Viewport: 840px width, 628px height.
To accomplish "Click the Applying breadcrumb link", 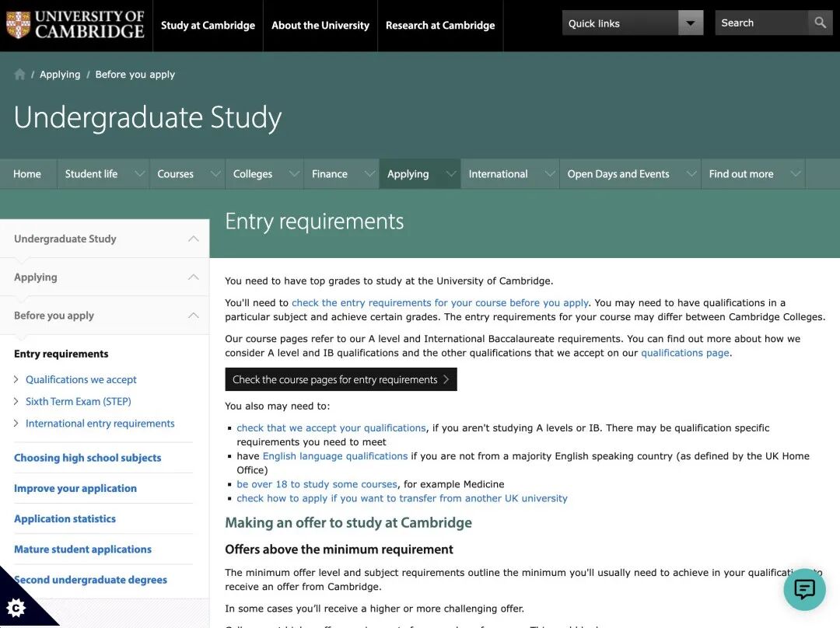I will (60, 75).
